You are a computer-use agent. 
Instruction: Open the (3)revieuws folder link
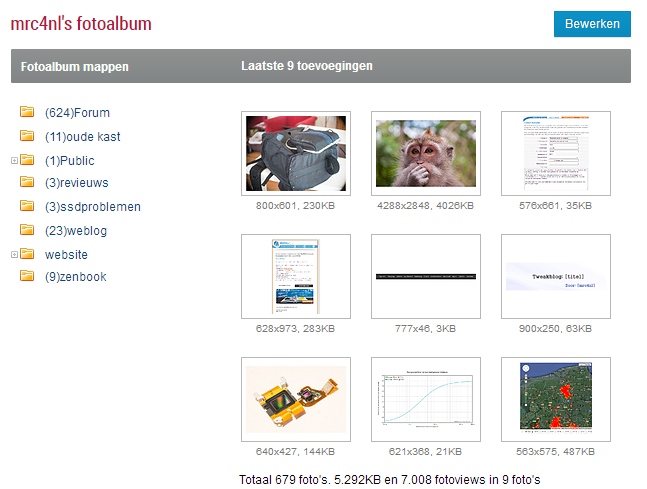coord(77,183)
